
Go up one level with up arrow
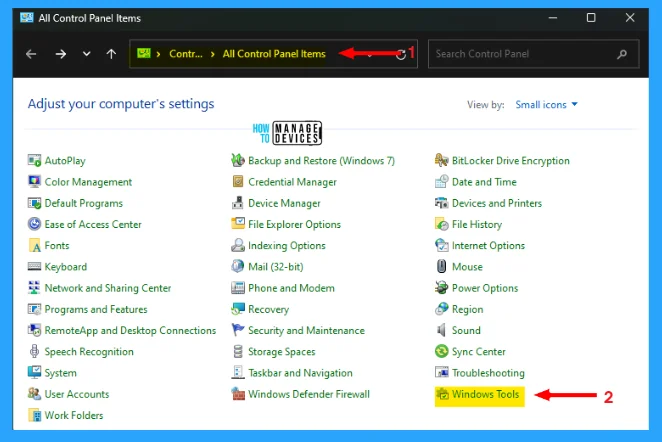111,54
